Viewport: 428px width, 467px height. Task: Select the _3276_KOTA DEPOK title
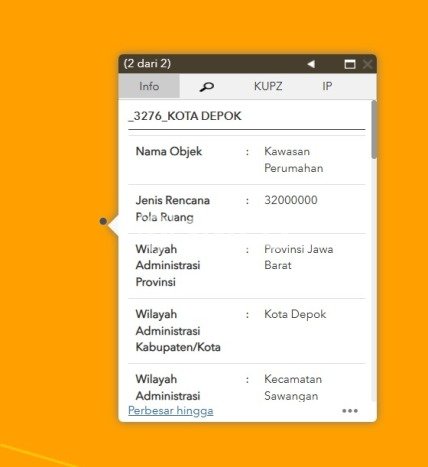(185, 116)
